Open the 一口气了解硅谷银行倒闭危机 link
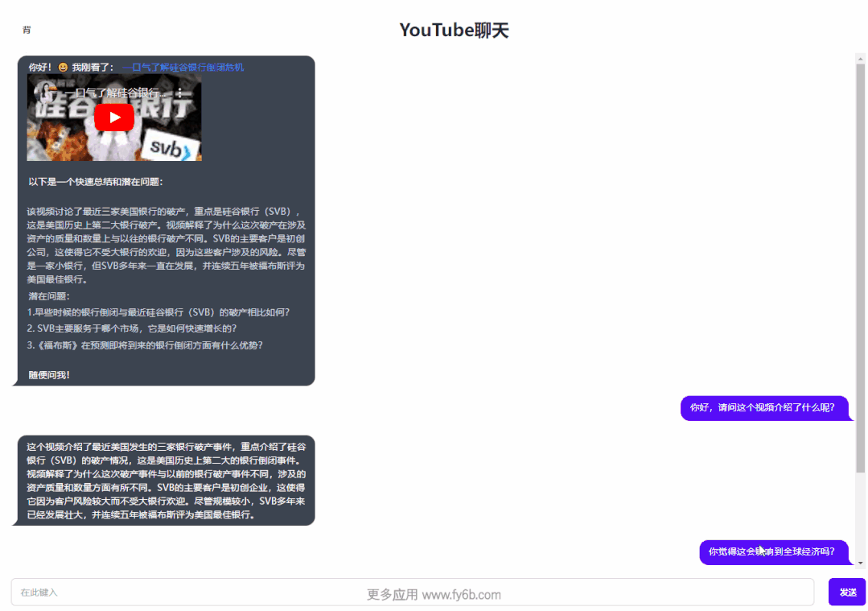Screen dimensions: 868x611 click(x=183, y=67)
